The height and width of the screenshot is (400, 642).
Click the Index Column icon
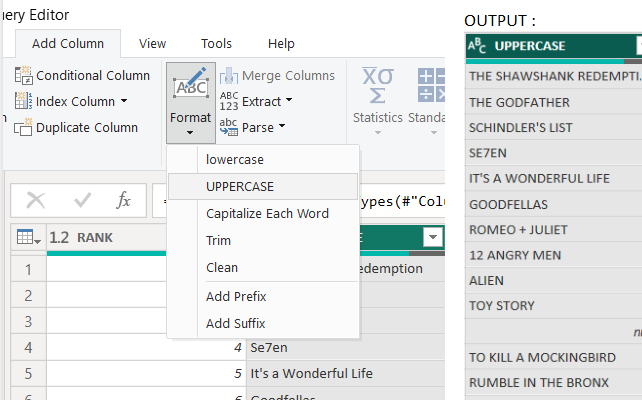click(24, 101)
